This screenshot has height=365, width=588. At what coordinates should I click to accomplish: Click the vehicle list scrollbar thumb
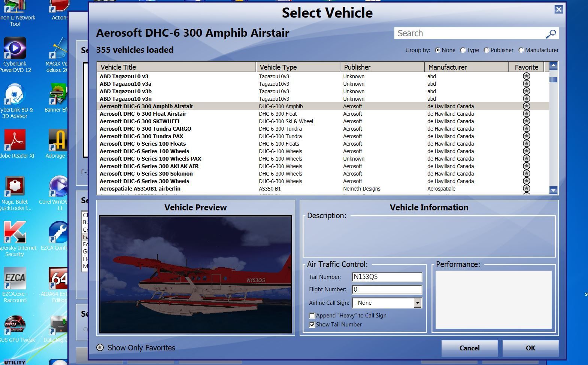point(553,79)
